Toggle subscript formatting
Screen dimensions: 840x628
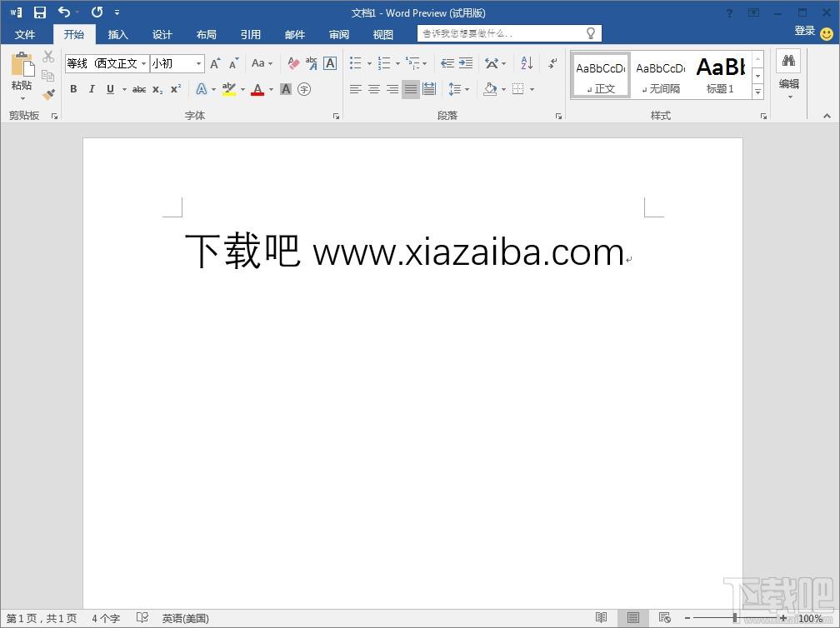point(157,89)
